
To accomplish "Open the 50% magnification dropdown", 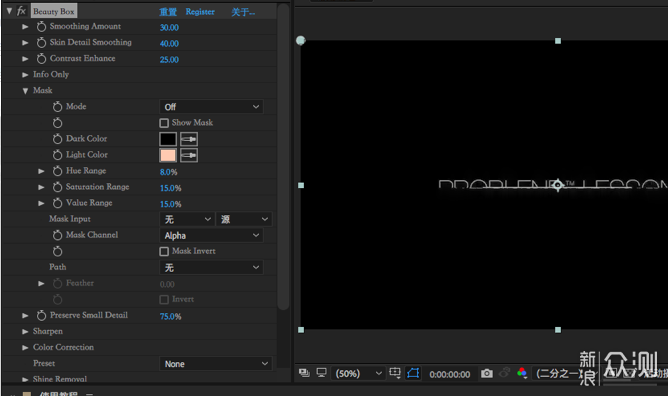I will [359, 373].
